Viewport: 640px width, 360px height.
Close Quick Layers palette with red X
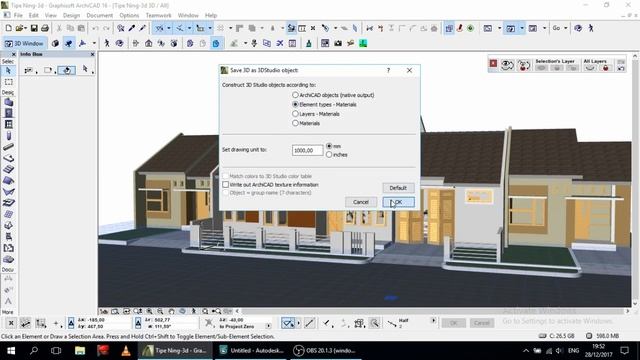tap(493, 63)
